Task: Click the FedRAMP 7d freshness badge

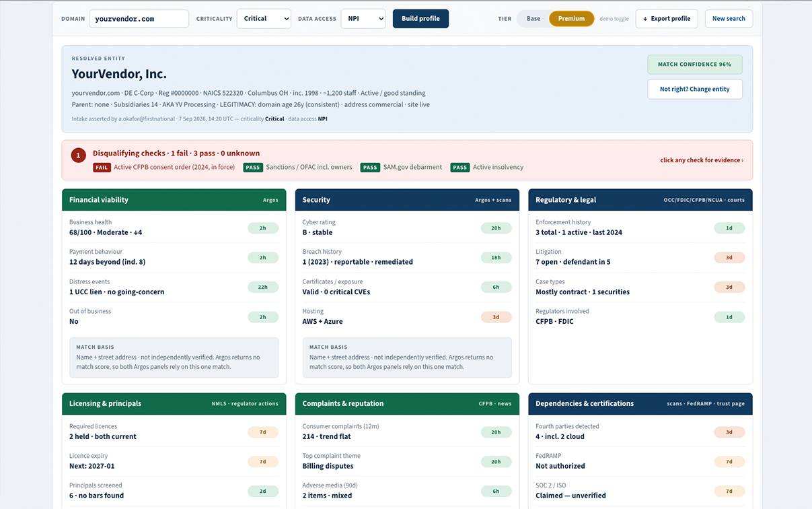Action: click(729, 461)
